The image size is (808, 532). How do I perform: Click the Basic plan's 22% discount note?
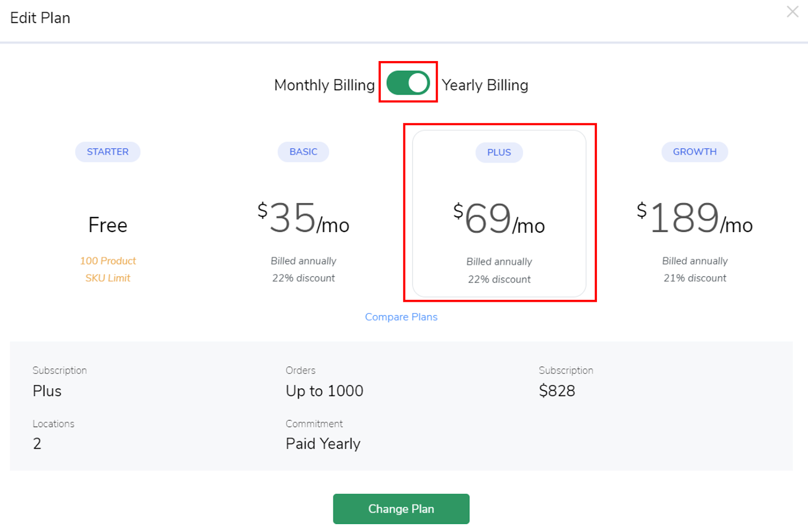click(x=304, y=278)
